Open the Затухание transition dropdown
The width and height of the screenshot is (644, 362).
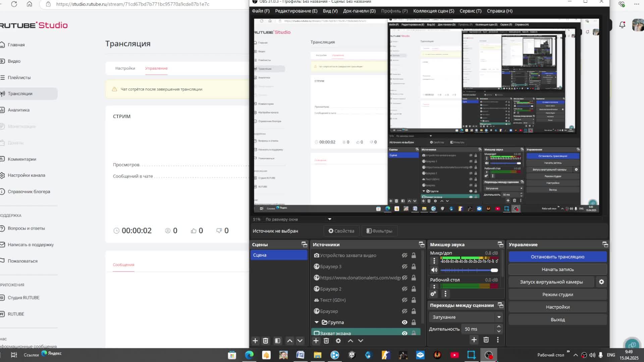click(x=466, y=317)
